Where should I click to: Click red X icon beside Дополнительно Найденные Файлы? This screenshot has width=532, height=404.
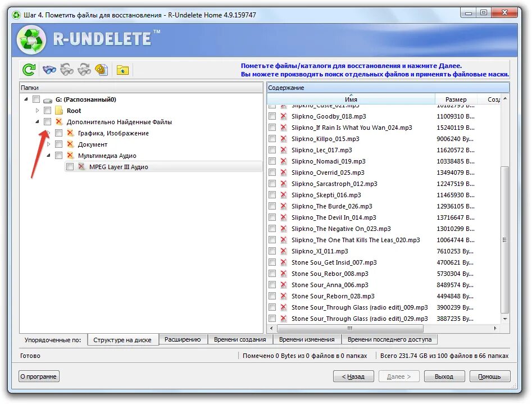(59, 121)
